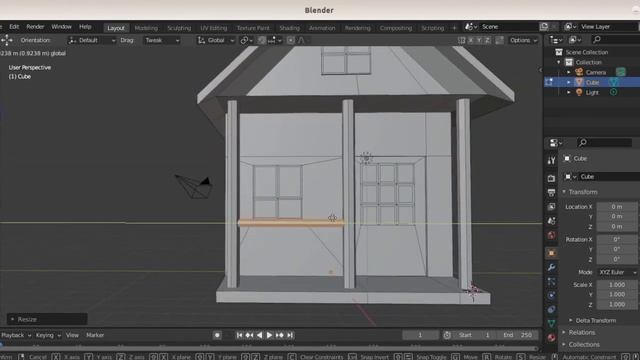This screenshot has width=640, height=360.
Task: Open the Particles properties tab icon
Action: (x=551, y=282)
